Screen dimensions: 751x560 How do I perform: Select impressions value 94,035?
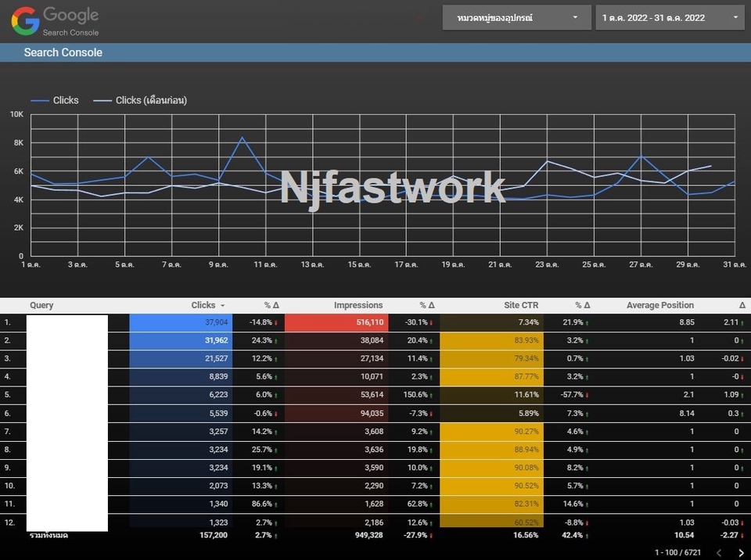[372, 413]
